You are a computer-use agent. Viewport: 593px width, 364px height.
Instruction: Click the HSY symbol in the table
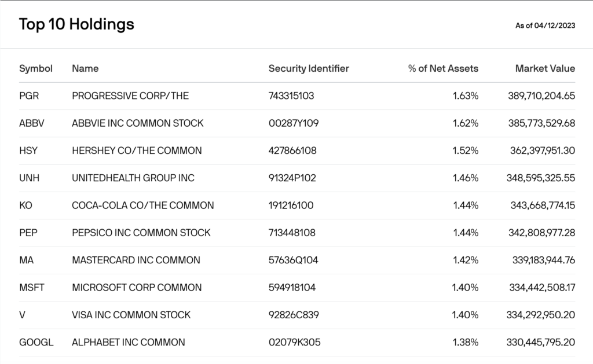pyautogui.click(x=28, y=150)
